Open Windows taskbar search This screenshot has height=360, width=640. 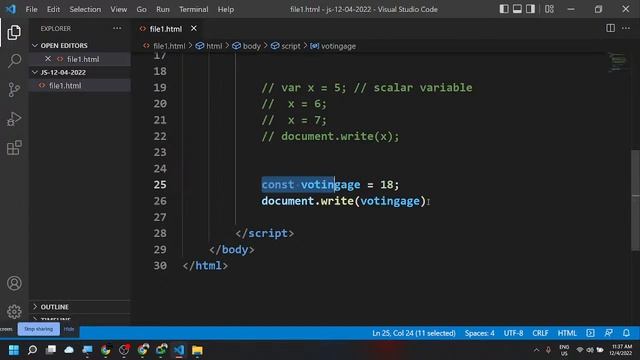coord(32,350)
